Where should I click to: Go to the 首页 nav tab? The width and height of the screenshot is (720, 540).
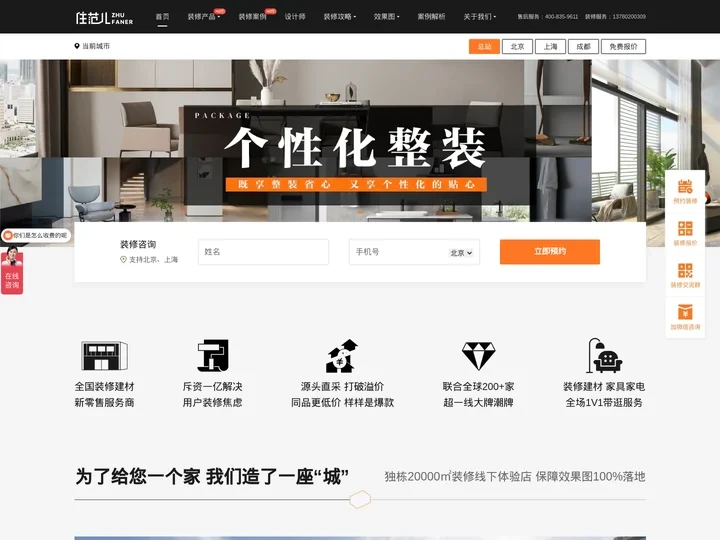pyautogui.click(x=162, y=17)
